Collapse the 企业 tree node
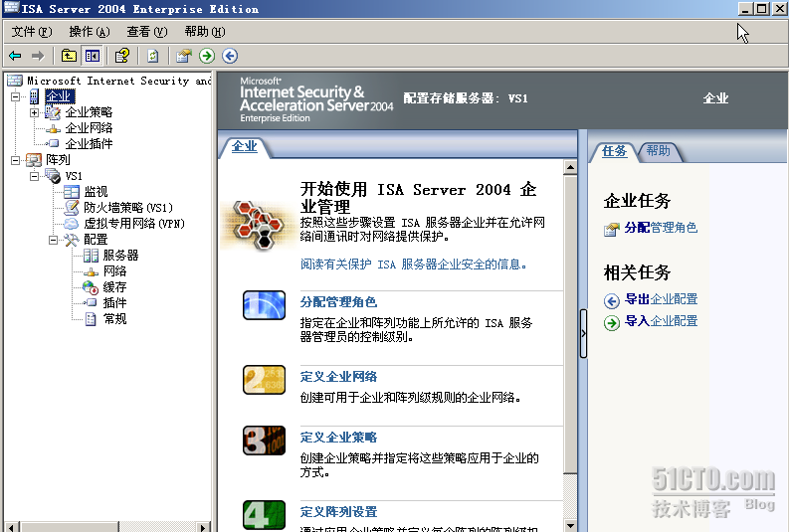 coord(16,96)
